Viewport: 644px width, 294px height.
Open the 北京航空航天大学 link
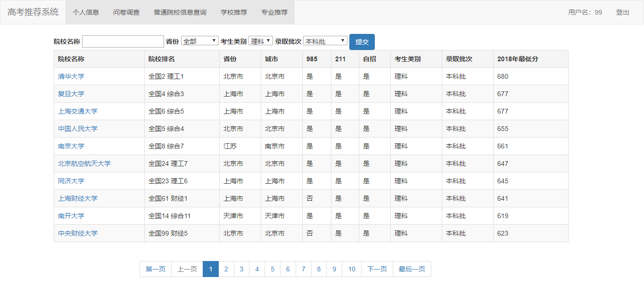tap(84, 163)
